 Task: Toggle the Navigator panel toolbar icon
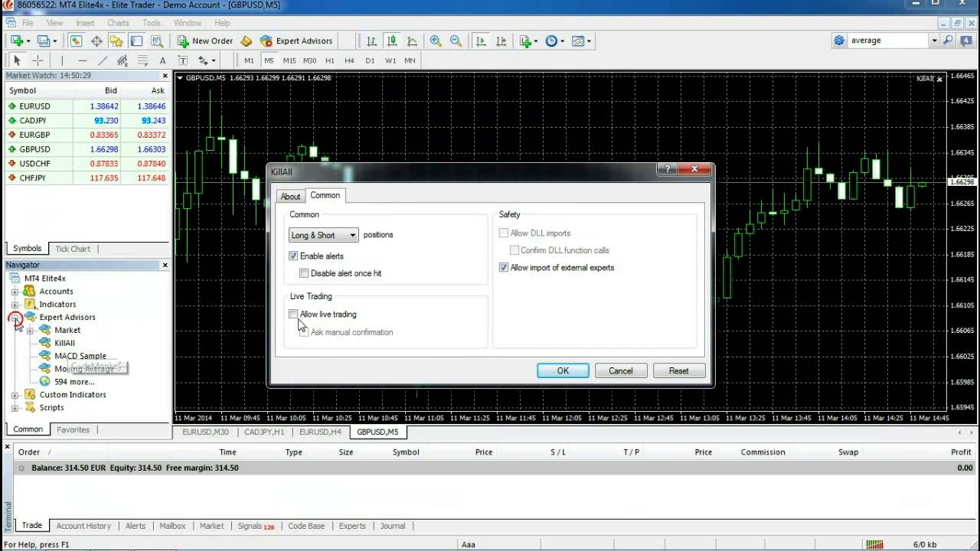tap(116, 41)
